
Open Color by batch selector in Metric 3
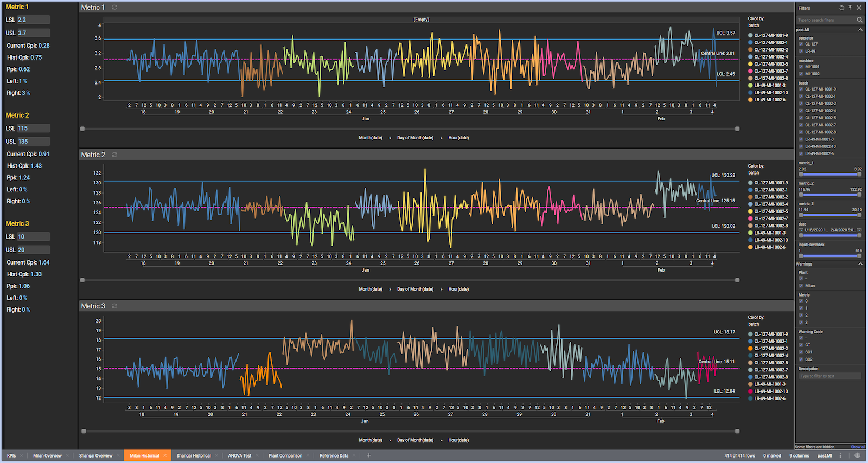pyautogui.click(x=754, y=324)
